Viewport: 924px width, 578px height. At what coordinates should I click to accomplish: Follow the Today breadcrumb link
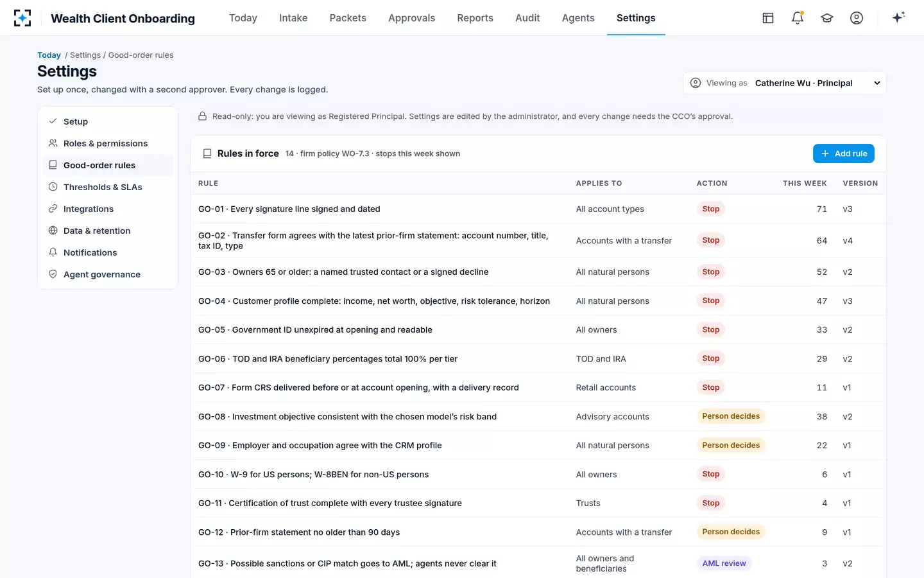49,55
